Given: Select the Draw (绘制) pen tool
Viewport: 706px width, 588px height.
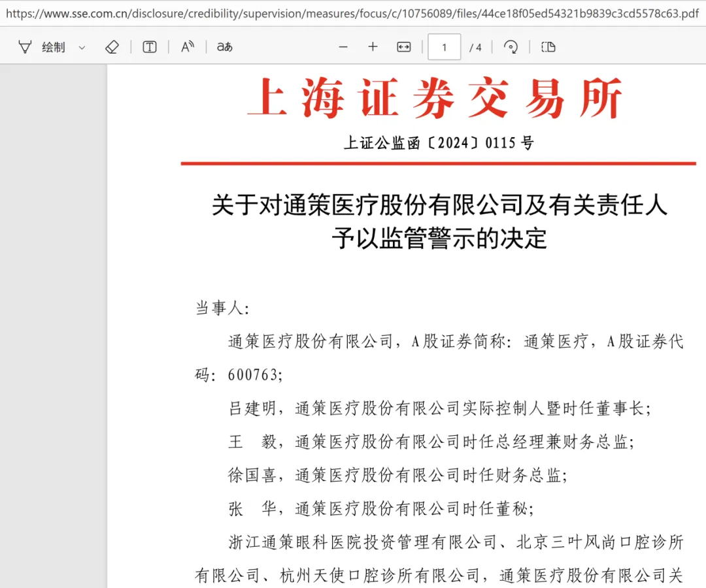Looking at the screenshot, I should coord(41,47).
